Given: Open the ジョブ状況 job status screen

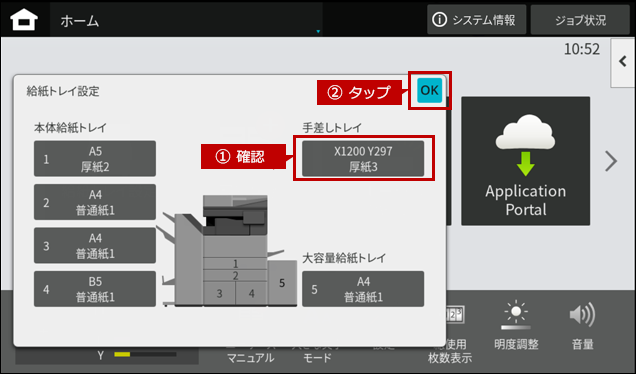Looking at the screenshot, I should click(580, 20).
